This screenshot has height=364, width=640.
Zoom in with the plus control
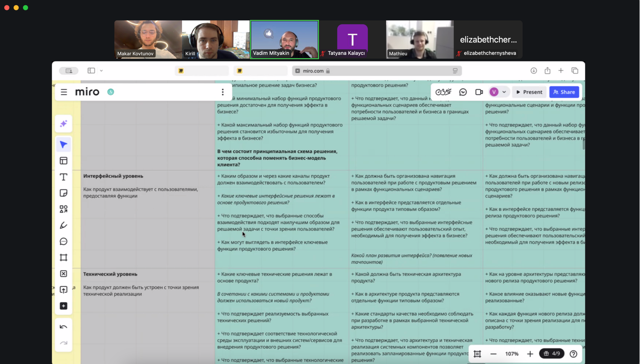click(530, 354)
